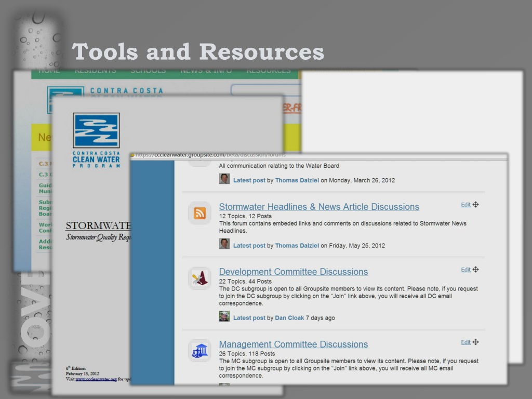532x399 pixels.
Task: Open Latest post dated Friday, May 25, 2012
Action: point(249,246)
